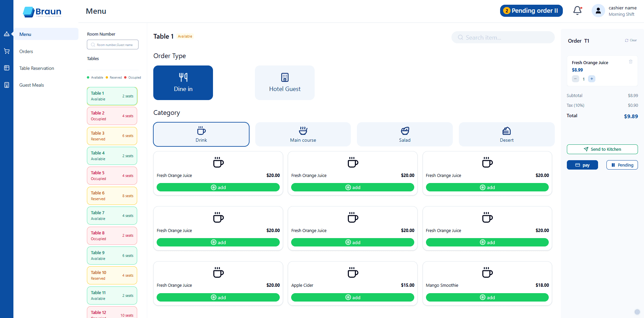
Task: Focus the Search item field
Action: point(503,37)
